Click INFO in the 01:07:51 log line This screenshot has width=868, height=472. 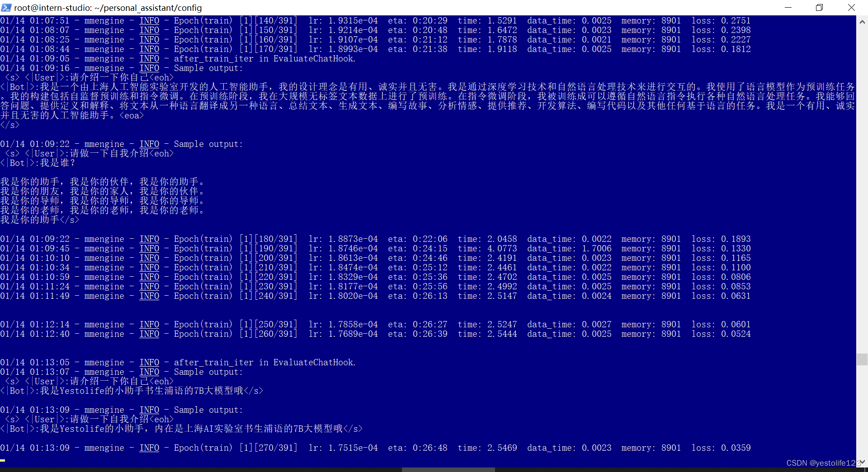[x=149, y=21]
